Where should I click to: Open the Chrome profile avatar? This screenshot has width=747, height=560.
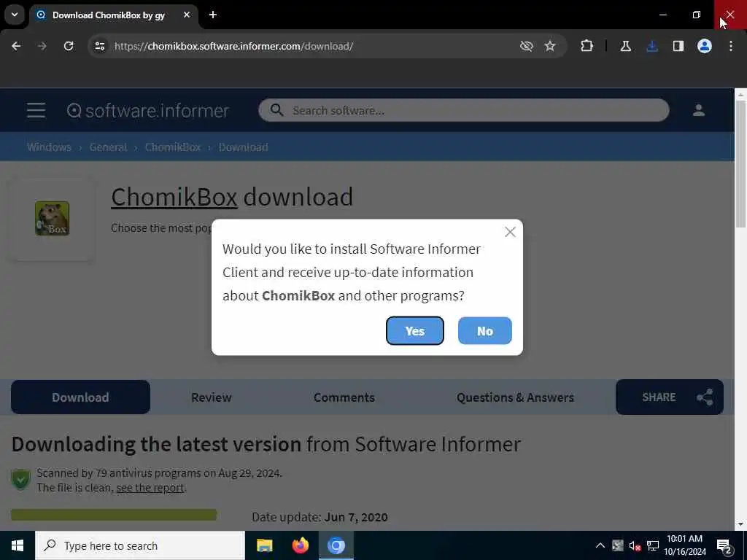click(705, 46)
